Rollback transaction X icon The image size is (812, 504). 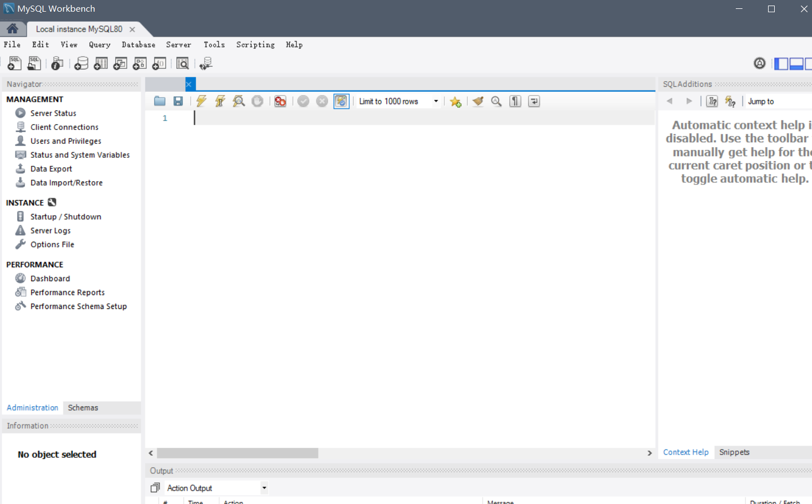[x=322, y=101]
